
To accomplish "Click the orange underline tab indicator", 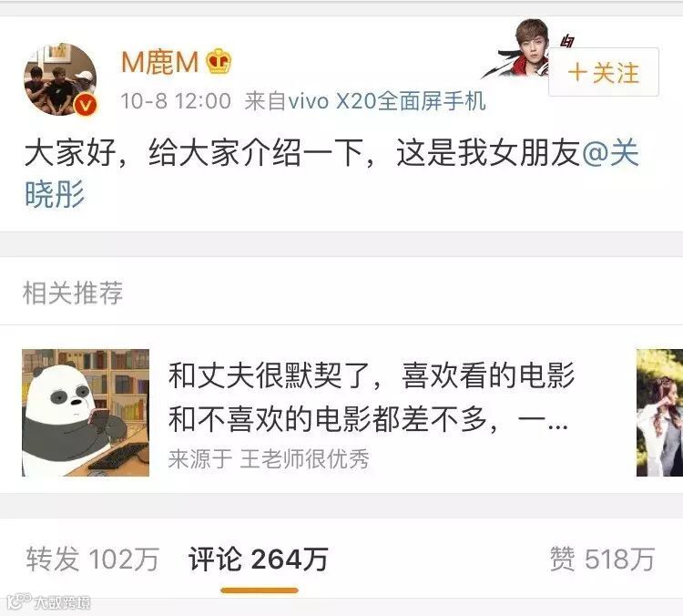I will click(x=260, y=590).
